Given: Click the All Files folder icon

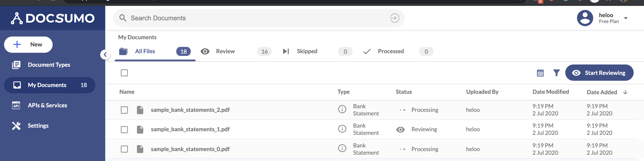Looking at the screenshot, I should click(x=123, y=51).
